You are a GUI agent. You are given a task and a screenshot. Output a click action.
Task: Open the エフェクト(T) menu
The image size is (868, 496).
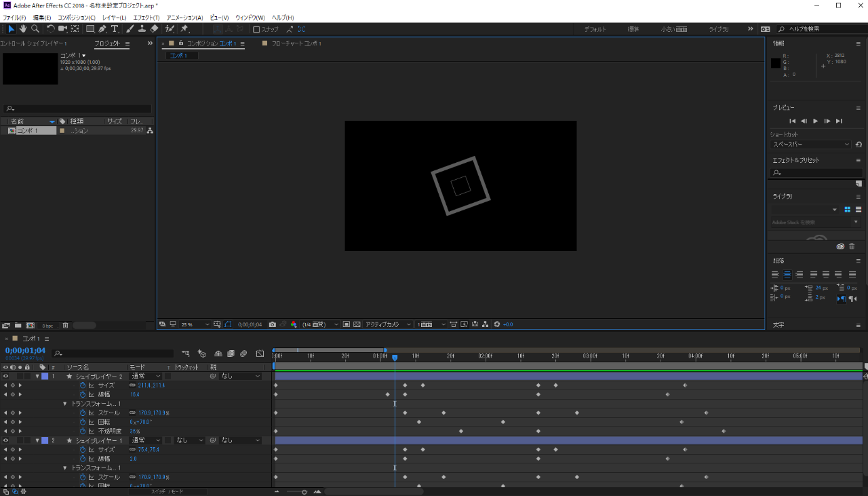pos(146,17)
